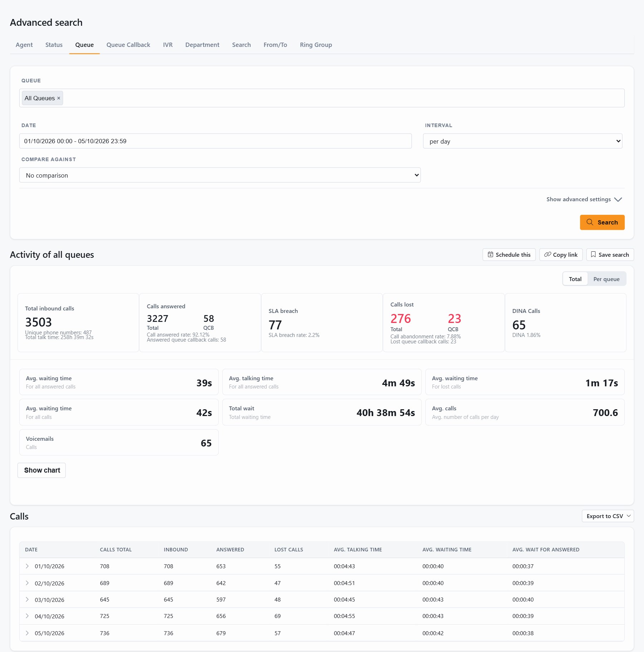Click the Avg. Waiting Time column header
The width and height of the screenshot is (644, 652).
pyautogui.click(x=447, y=550)
